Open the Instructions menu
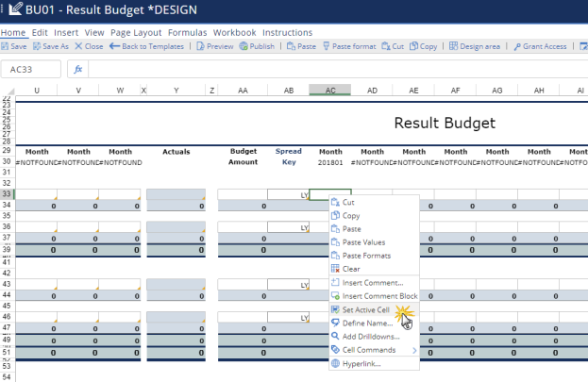This screenshot has width=588, height=382. pyautogui.click(x=287, y=33)
